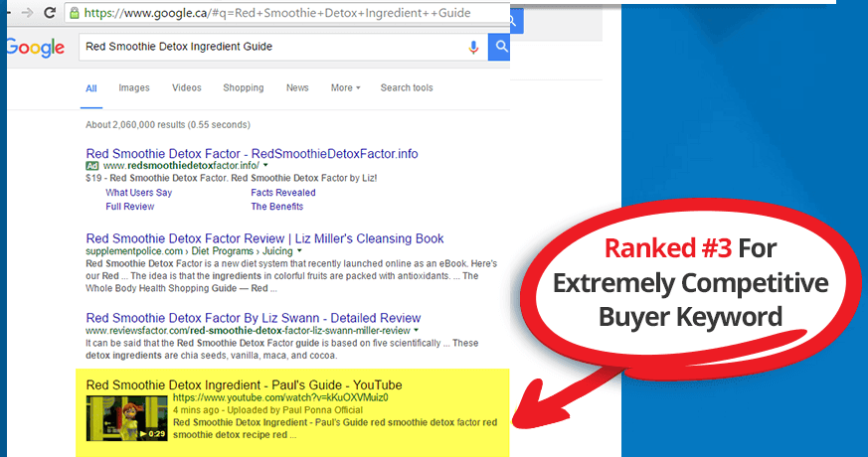Click the voice search microphone icon
The width and height of the screenshot is (868, 457).
tap(473, 48)
